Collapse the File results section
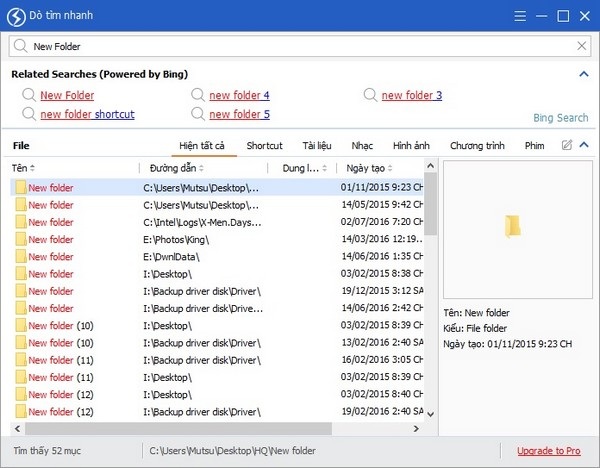The image size is (600, 468). pos(584,145)
